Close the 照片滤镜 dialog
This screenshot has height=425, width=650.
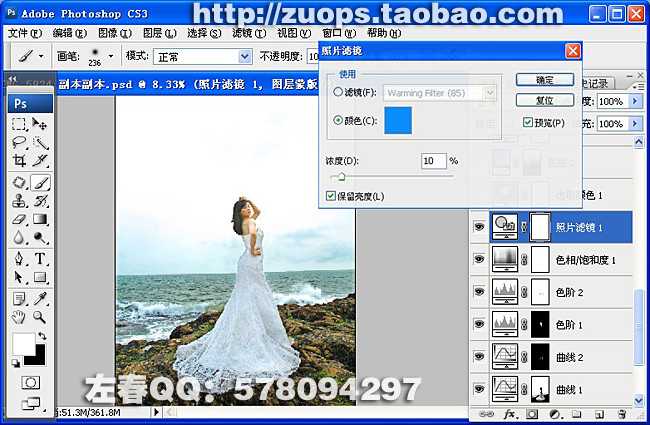[x=573, y=51]
